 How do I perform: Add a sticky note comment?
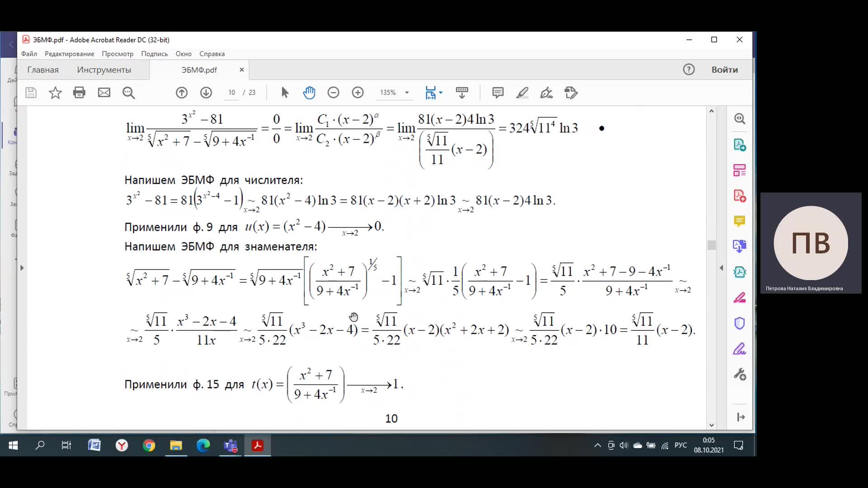(x=498, y=93)
